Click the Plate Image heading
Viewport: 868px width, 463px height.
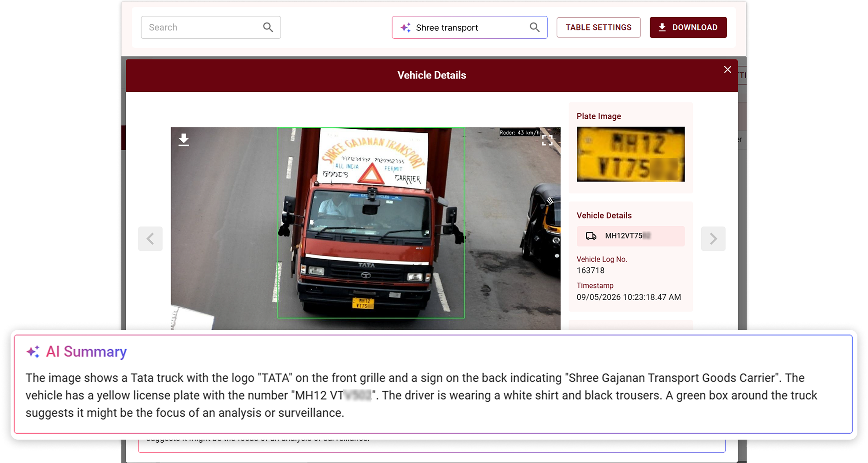tap(599, 116)
